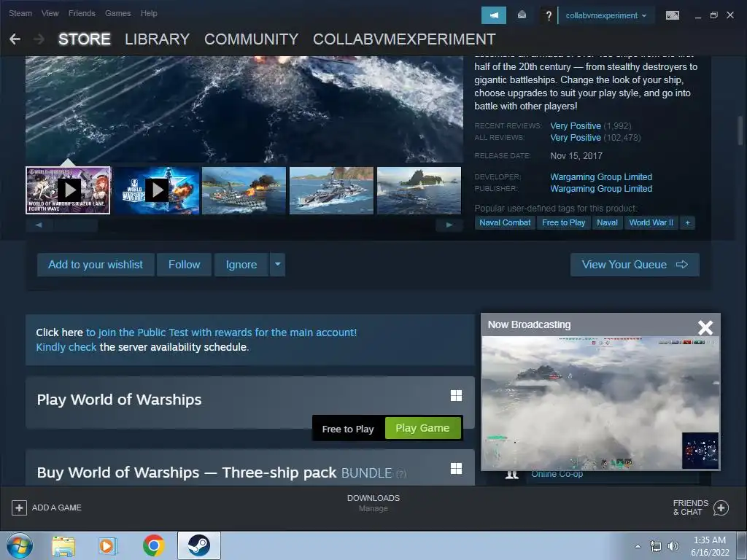Viewport: 747px width, 560px height.
Task: Open the inbox envelope icon
Action: pos(522,15)
